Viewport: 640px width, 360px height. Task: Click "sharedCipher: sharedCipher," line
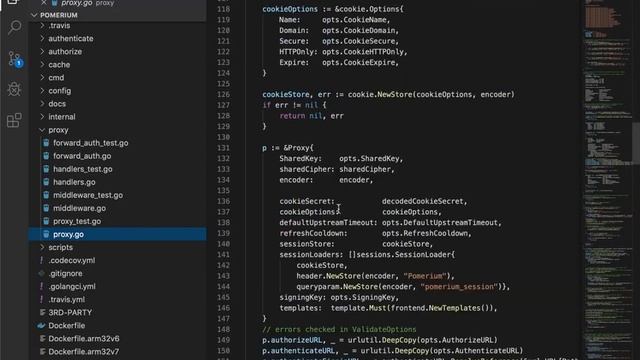337,169
